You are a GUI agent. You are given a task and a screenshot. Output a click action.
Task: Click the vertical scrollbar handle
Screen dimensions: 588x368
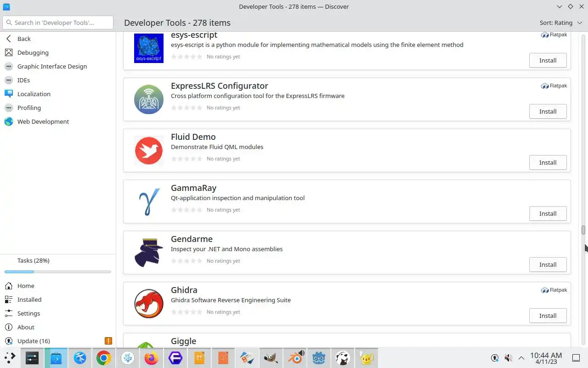pyautogui.click(x=583, y=230)
